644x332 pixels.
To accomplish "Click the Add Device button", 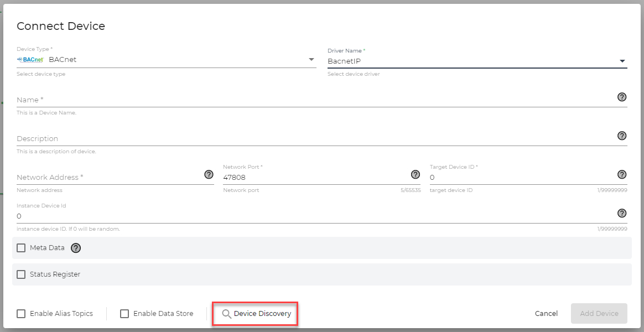I will [x=599, y=313].
